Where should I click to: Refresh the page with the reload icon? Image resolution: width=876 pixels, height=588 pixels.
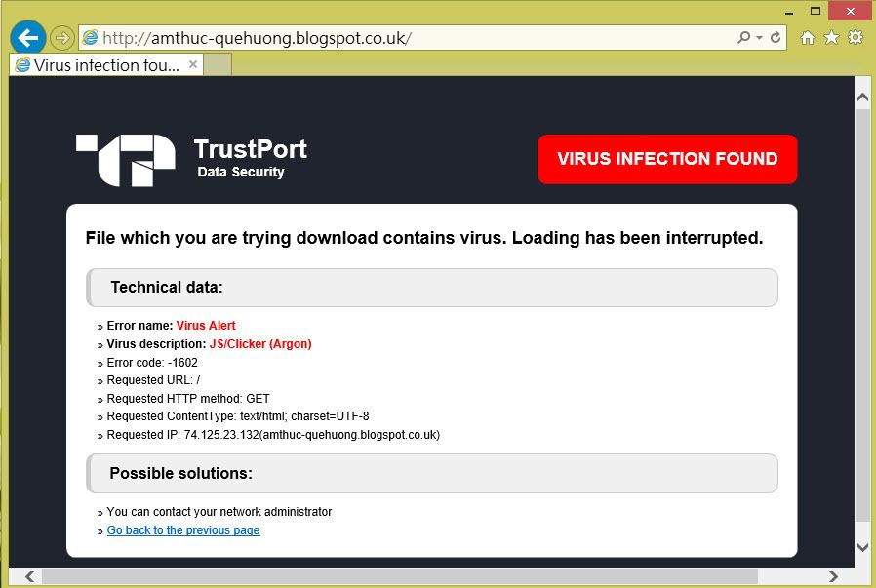(x=776, y=38)
